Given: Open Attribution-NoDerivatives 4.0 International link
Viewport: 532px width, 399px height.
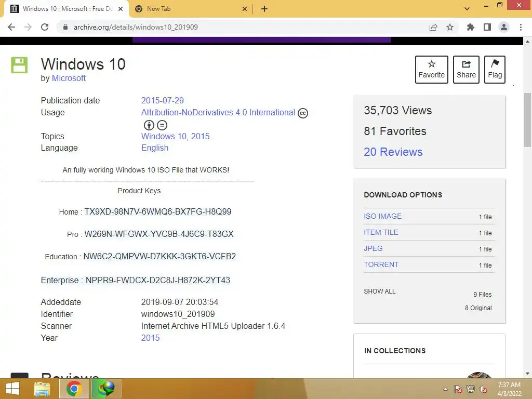Looking at the screenshot, I should [218, 112].
